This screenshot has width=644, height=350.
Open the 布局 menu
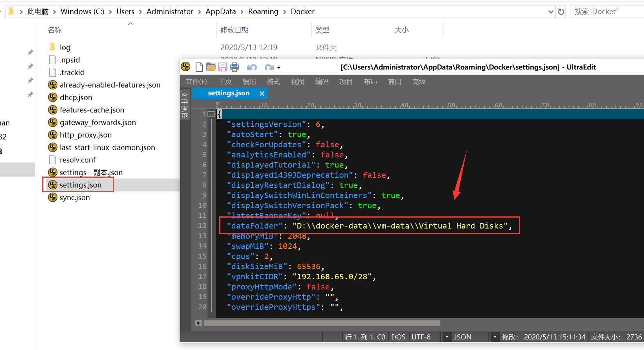click(x=370, y=82)
